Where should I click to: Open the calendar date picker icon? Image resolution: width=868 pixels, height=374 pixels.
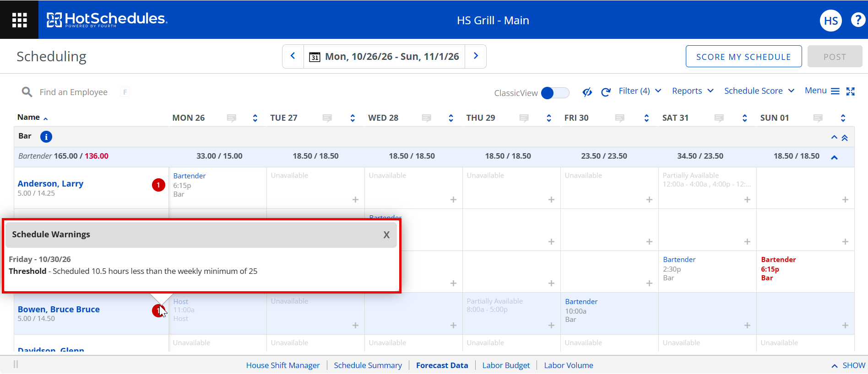click(315, 57)
